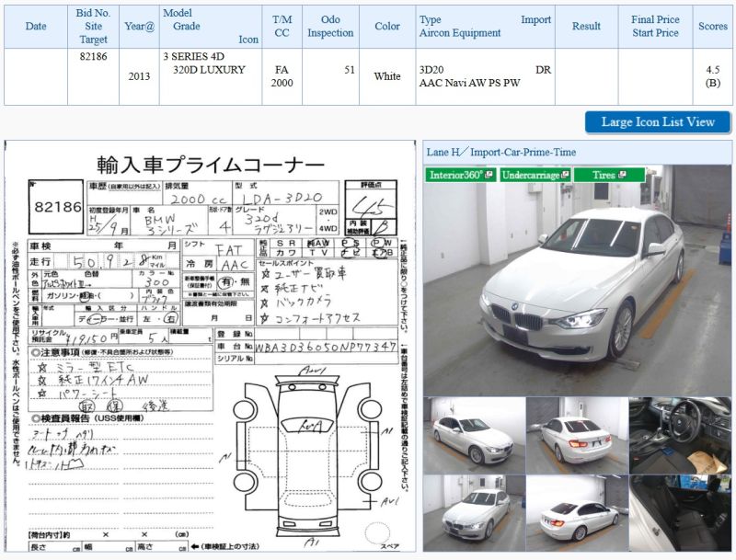
Task: Click the 4.5 (B) score cell
Action: tap(712, 76)
